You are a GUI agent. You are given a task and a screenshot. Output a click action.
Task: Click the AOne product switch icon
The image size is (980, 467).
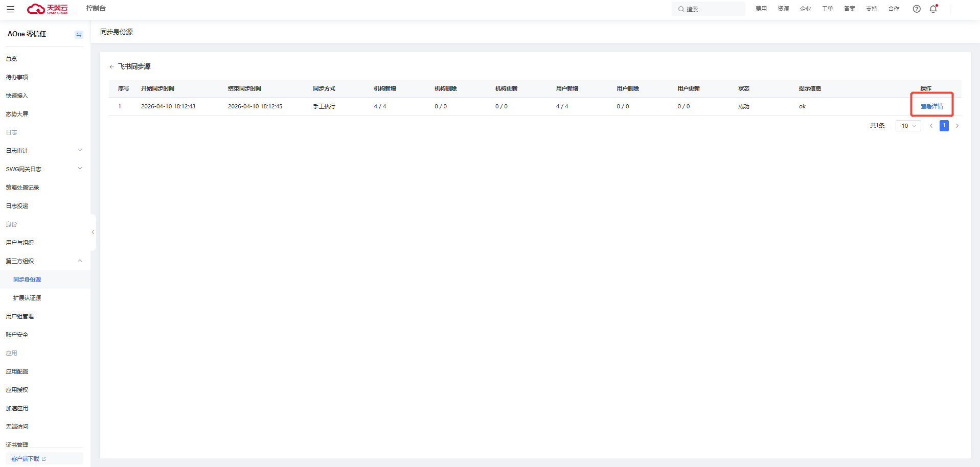click(79, 34)
